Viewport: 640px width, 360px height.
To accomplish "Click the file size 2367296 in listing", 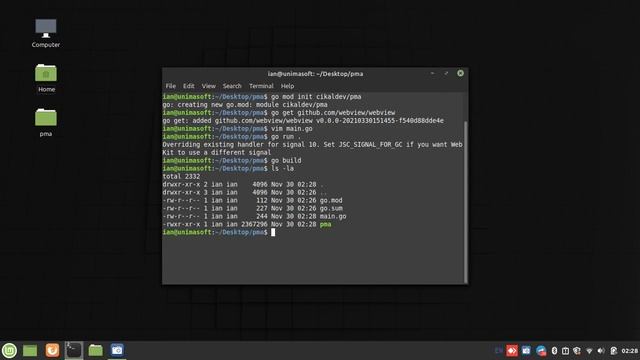I will 254,224.
